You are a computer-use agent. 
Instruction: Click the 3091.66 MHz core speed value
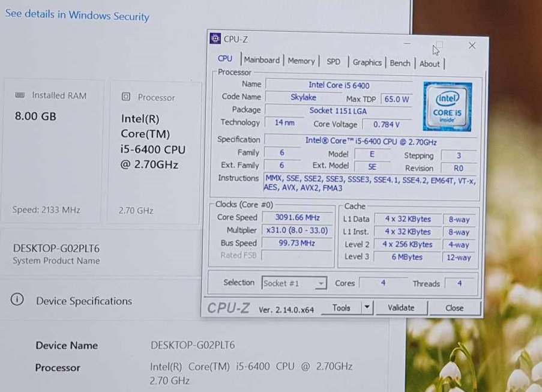point(297,217)
